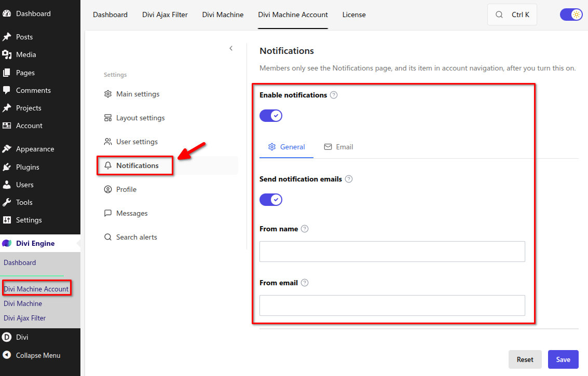The height and width of the screenshot is (376, 588).
Task: Show help for Enable notifications
Action: [x=334, y=95]
